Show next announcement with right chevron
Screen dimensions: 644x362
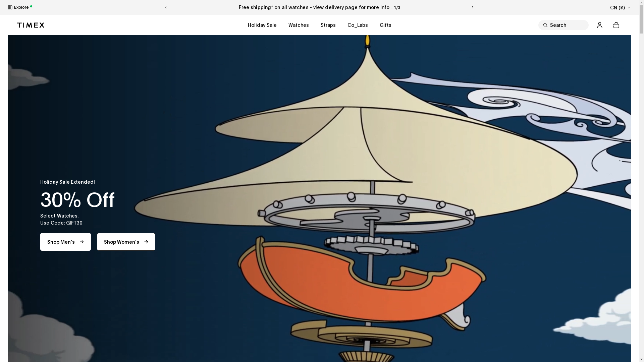click(473, 7)
